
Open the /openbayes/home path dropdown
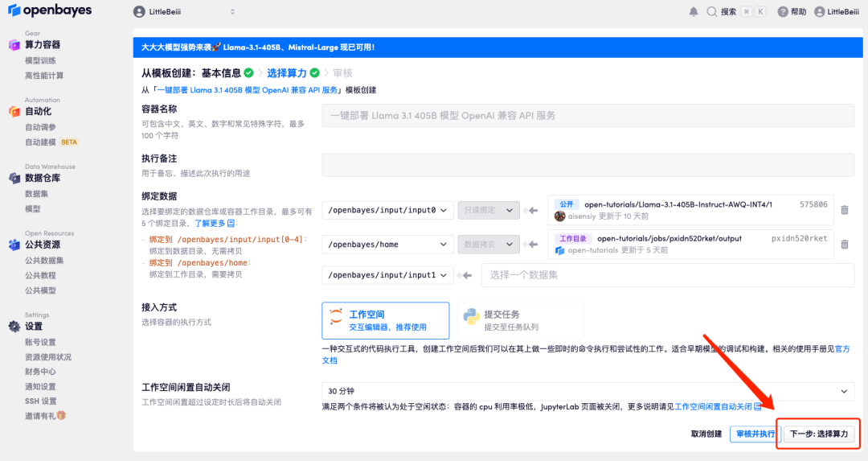point(387,245)
